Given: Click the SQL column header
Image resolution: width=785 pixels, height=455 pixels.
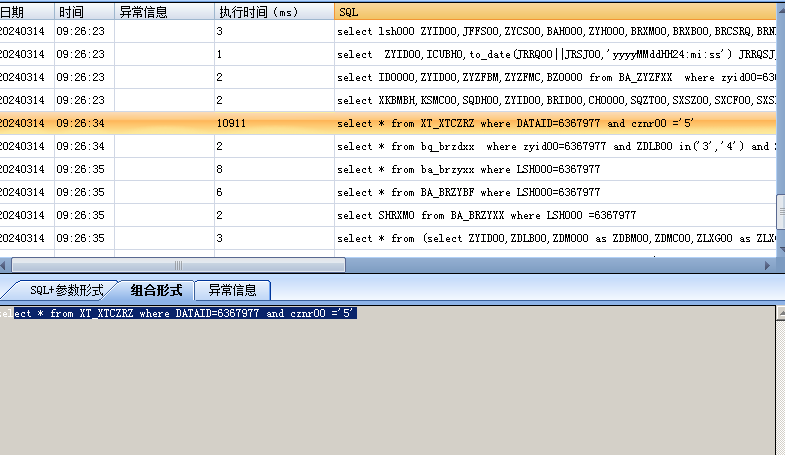Looking at the screenshot, I should 556,12.
